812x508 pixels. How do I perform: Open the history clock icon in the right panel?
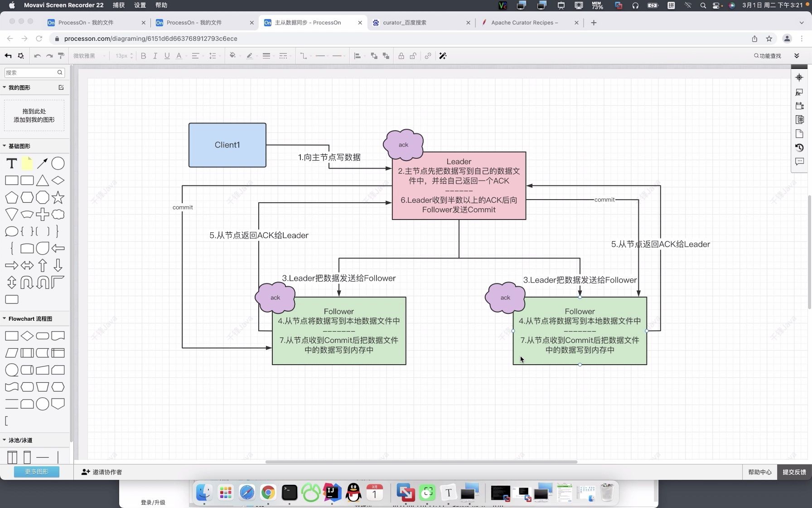point(799,148)
